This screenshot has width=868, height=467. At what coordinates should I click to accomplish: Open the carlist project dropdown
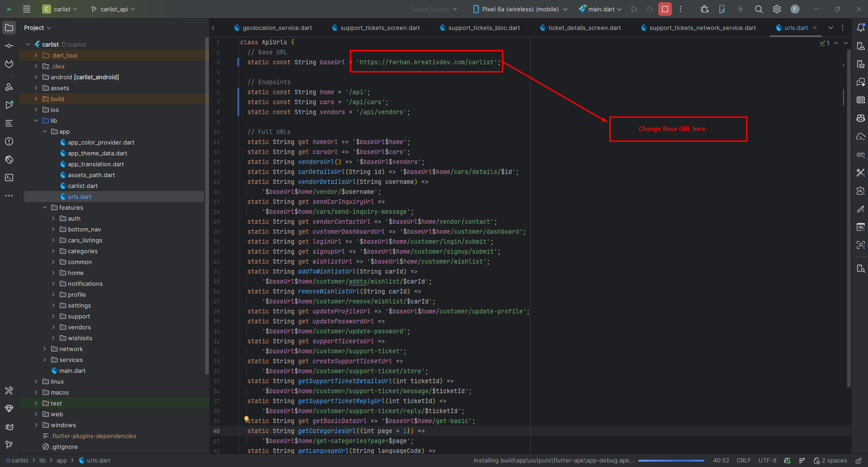click(60, 9)
